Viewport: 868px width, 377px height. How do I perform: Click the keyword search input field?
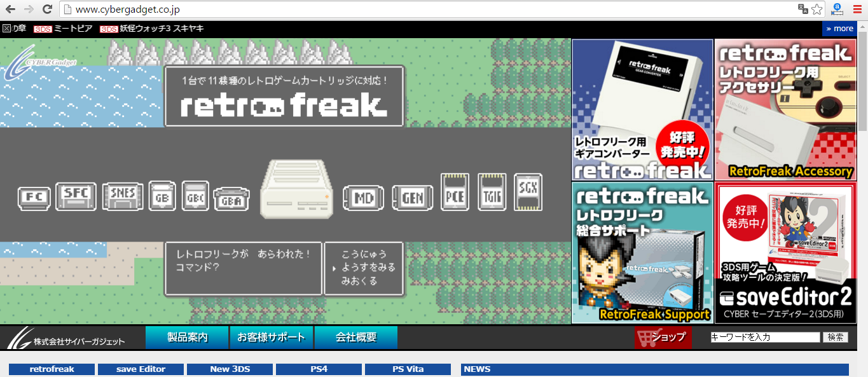pos(765,338)
